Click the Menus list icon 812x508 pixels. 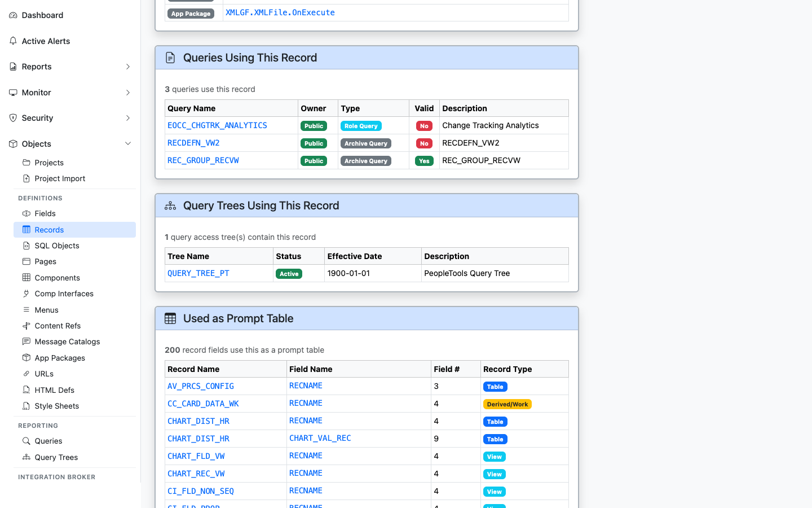pos(26,310)
